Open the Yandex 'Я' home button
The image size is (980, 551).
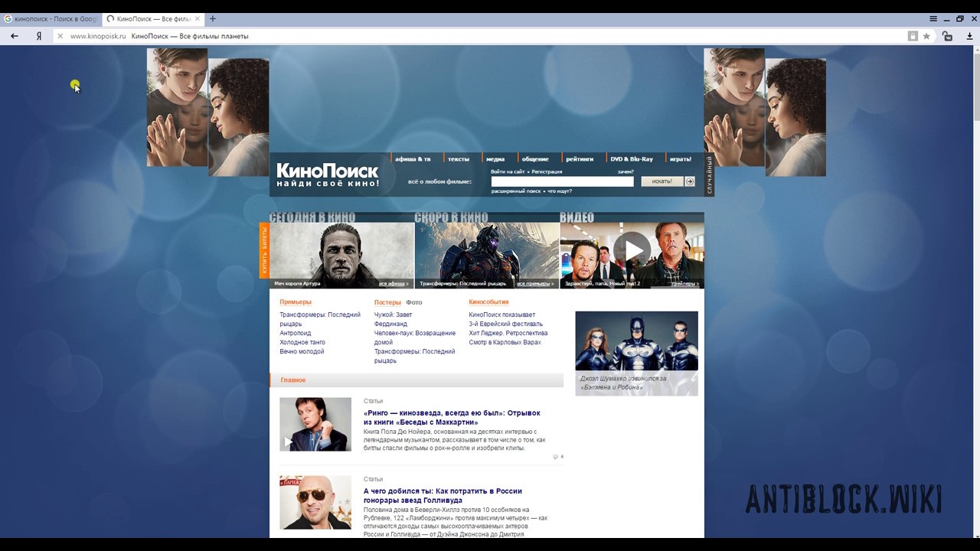pyautogui.click(x=39, y=36)
